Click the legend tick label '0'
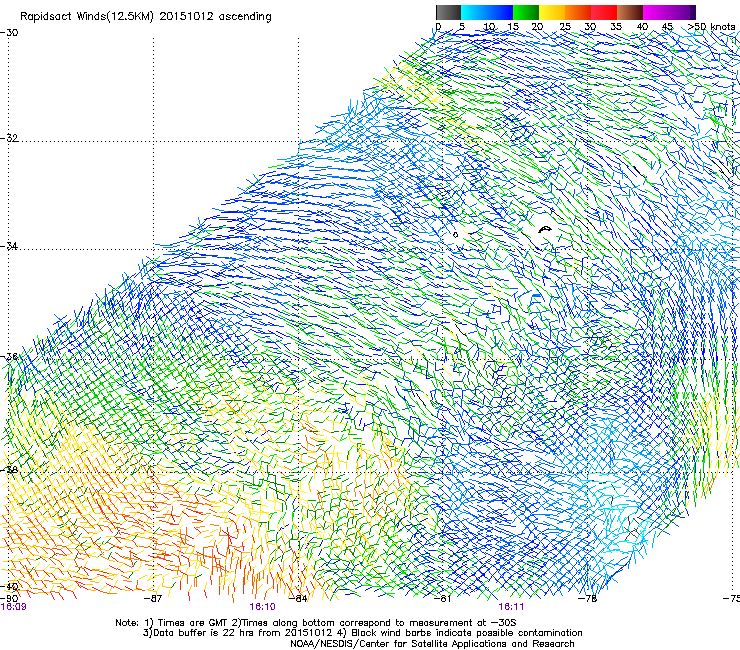 [438, 27]
